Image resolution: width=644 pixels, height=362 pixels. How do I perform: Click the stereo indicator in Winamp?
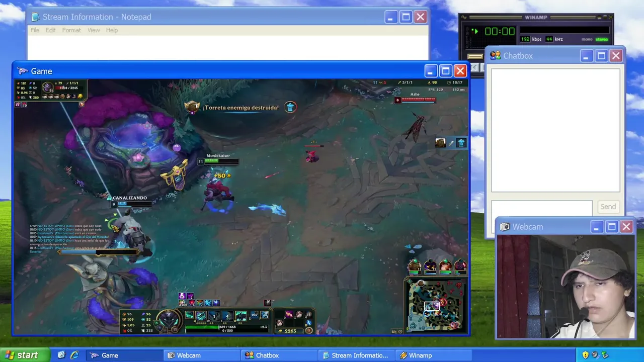(602, 39)
